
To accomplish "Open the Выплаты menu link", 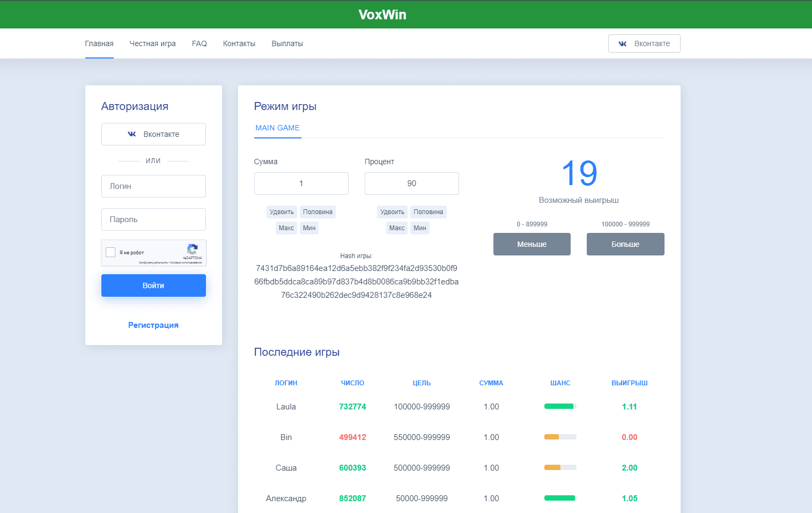I will click(287, 43).
